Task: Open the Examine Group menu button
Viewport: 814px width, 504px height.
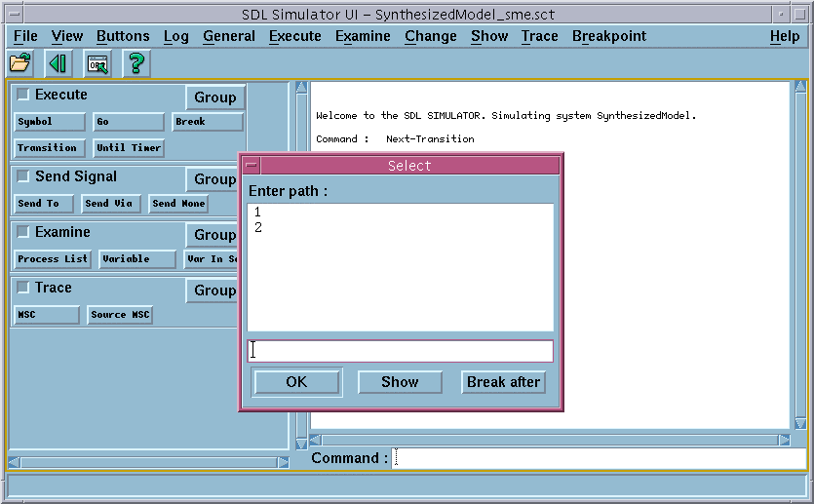Action: 213,235
